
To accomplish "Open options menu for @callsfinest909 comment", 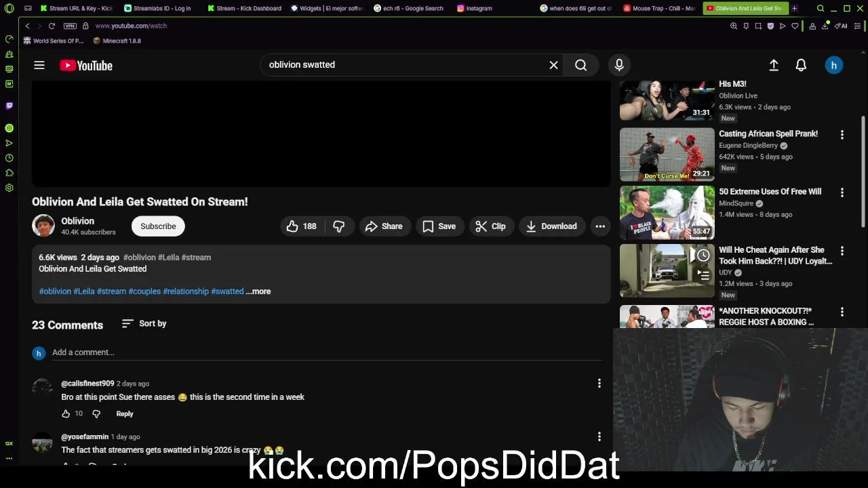I will tap(599, 384).
